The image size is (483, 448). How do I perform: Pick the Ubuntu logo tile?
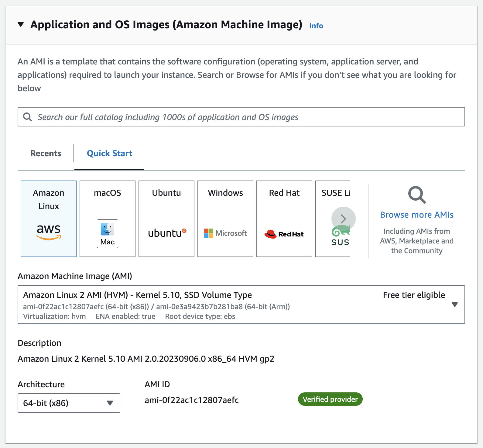[166, 219]
